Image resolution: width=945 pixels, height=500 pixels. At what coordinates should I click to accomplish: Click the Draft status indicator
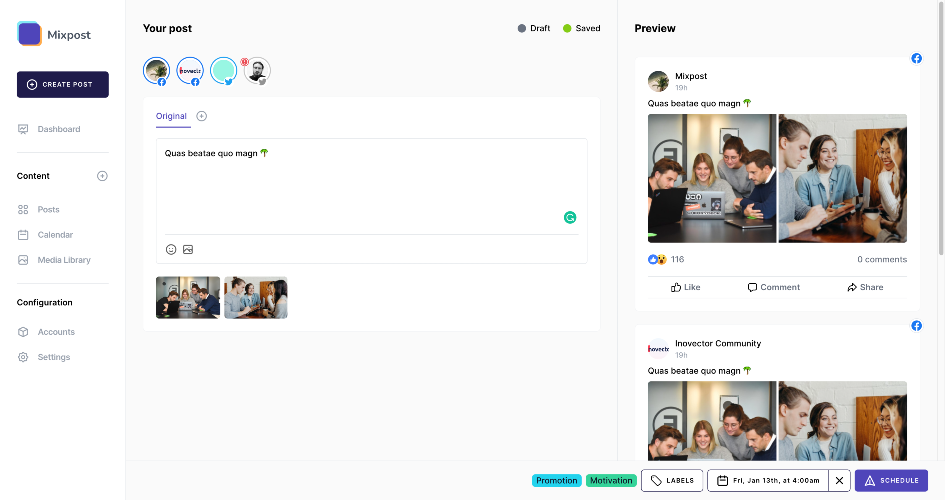click(534, 28)
